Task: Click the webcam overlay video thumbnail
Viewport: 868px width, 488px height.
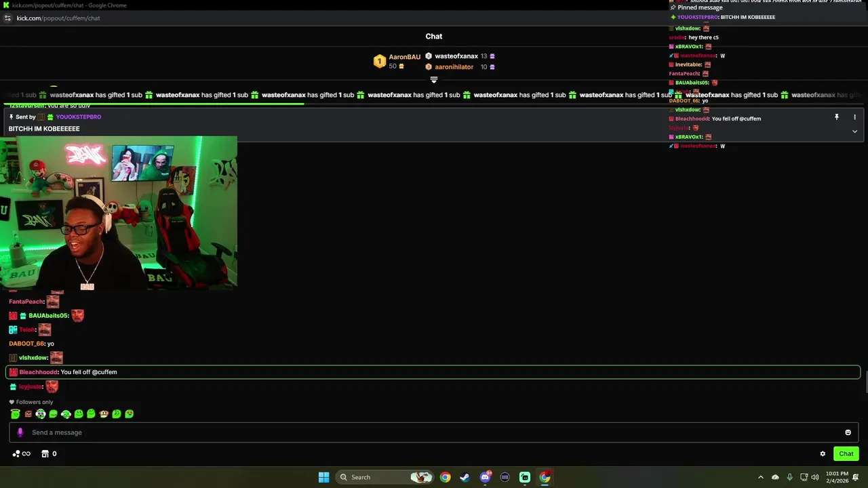Action: (119, 213)
